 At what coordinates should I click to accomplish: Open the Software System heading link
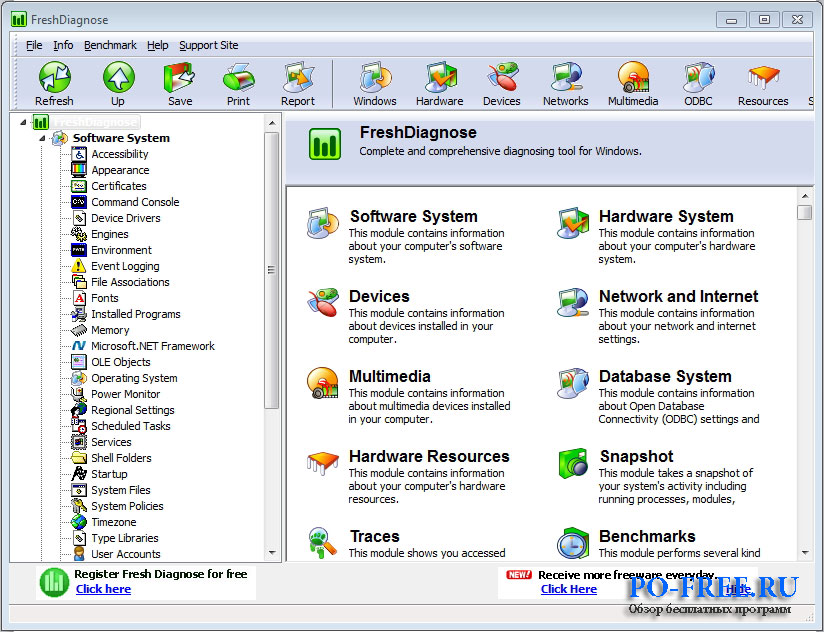point(414,216)
